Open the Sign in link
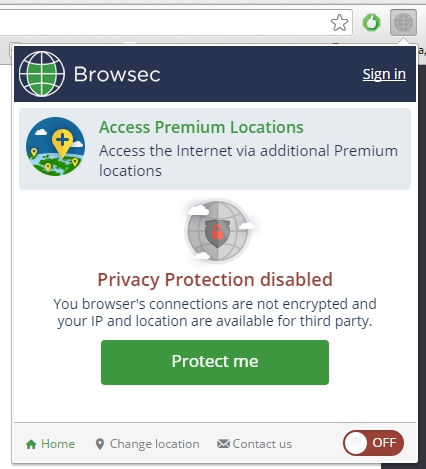 pyautogui.click(x=384, y=74)
